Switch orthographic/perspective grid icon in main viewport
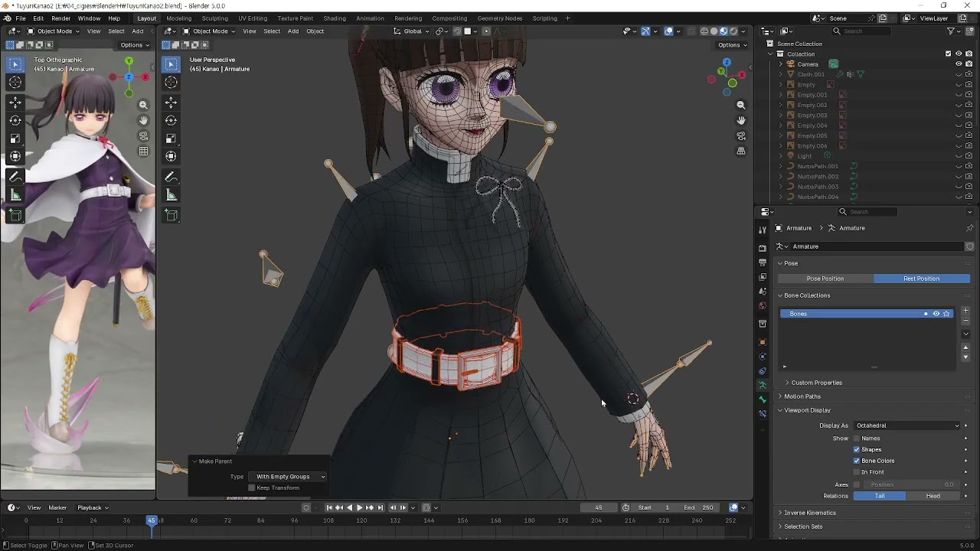The image size is (980, 551). click(x=740, y=152)
